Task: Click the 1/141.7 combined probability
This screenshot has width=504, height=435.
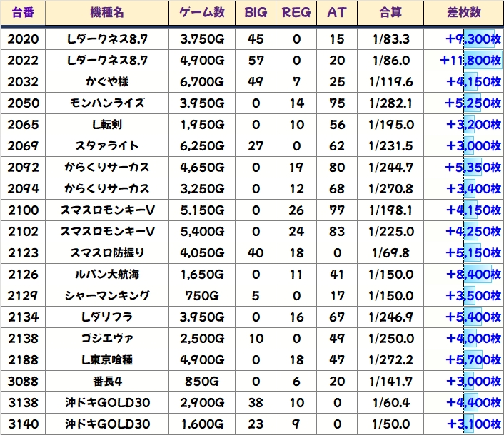Action: pos(391,382)
